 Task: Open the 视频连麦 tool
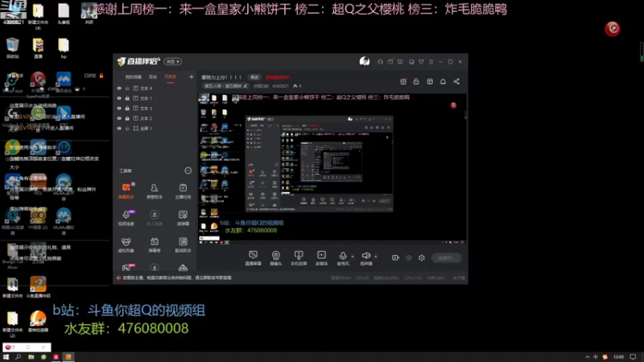coord(126,218)
